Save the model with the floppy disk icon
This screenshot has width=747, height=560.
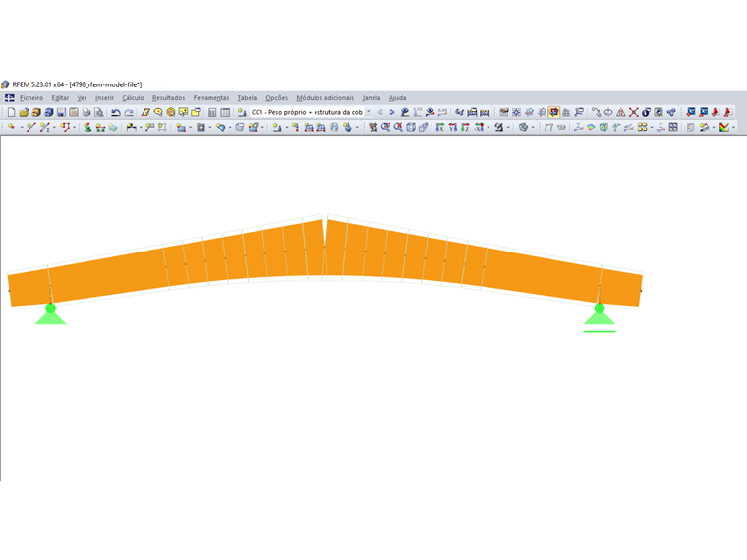click(x=61, y=112)
